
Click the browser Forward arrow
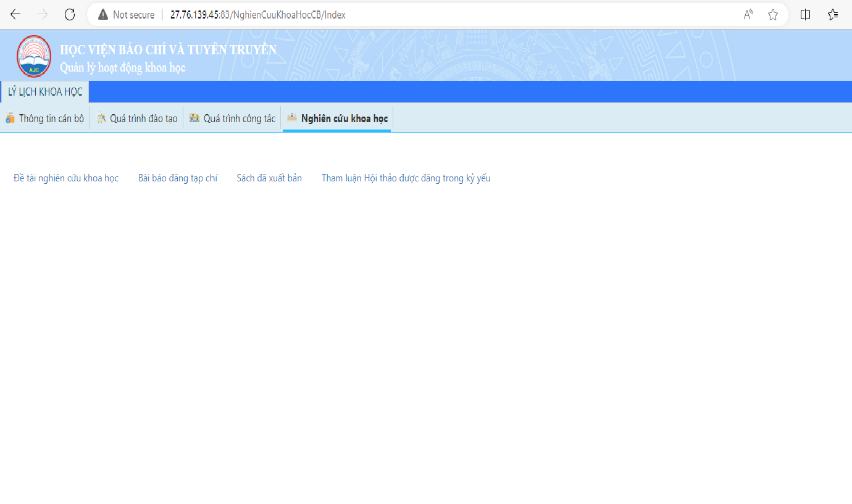point(43,15)
